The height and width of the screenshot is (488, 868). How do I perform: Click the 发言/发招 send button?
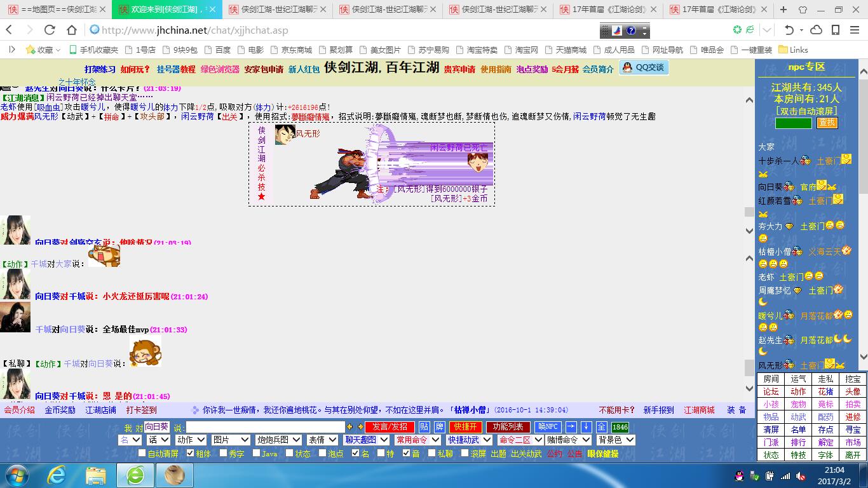click(390, 427)
